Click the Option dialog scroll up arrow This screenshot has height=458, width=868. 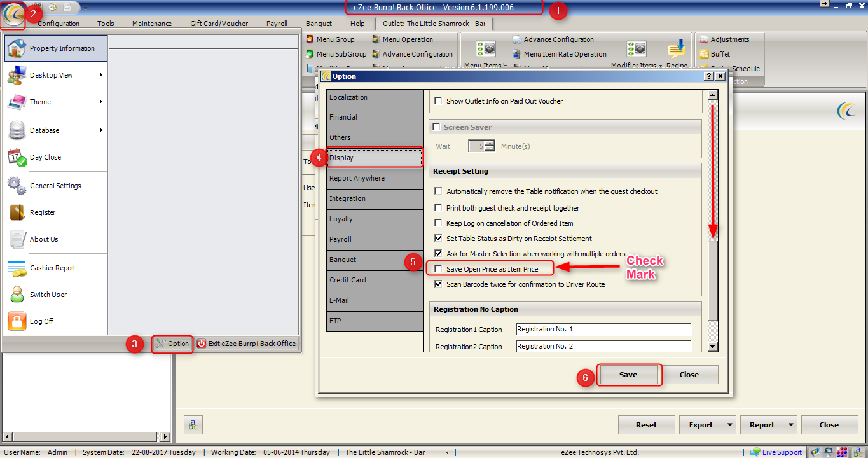click(713, 95)
